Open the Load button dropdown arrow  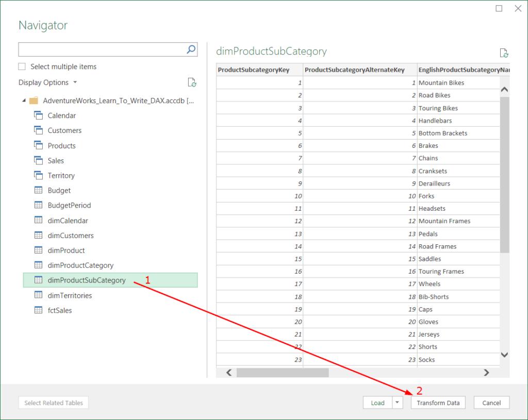[x=397, y=403]
